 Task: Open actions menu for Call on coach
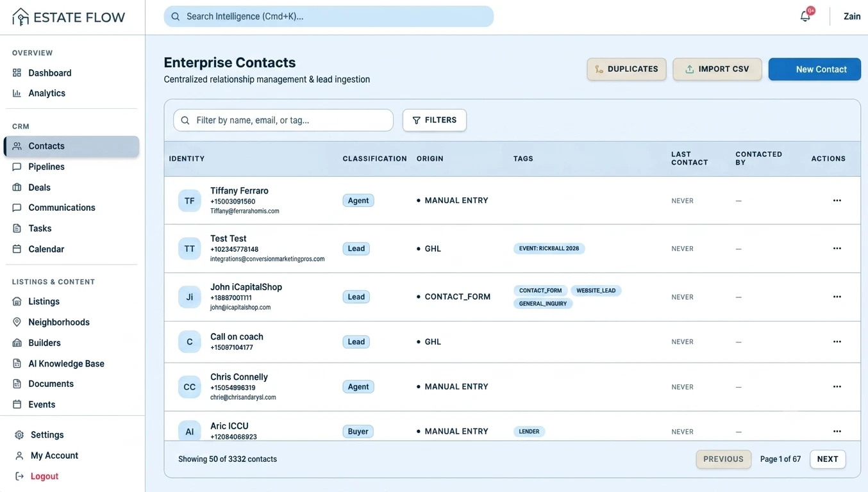837,341
